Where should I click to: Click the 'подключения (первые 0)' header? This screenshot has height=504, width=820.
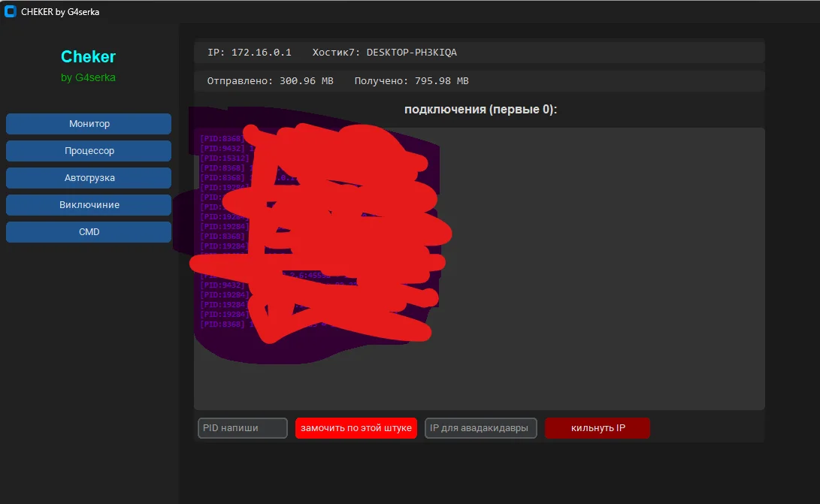click(x=480, y=110)
